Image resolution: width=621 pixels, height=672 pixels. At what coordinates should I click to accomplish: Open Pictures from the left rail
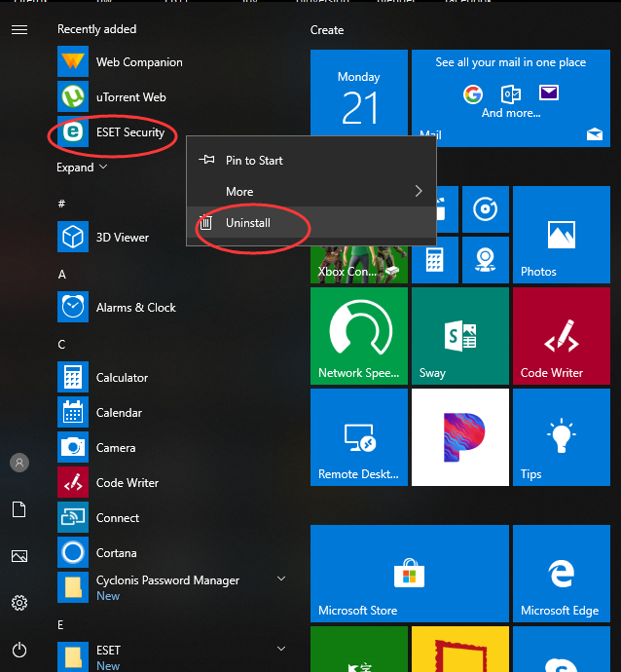pyautogui.click(x=19, y=556)
